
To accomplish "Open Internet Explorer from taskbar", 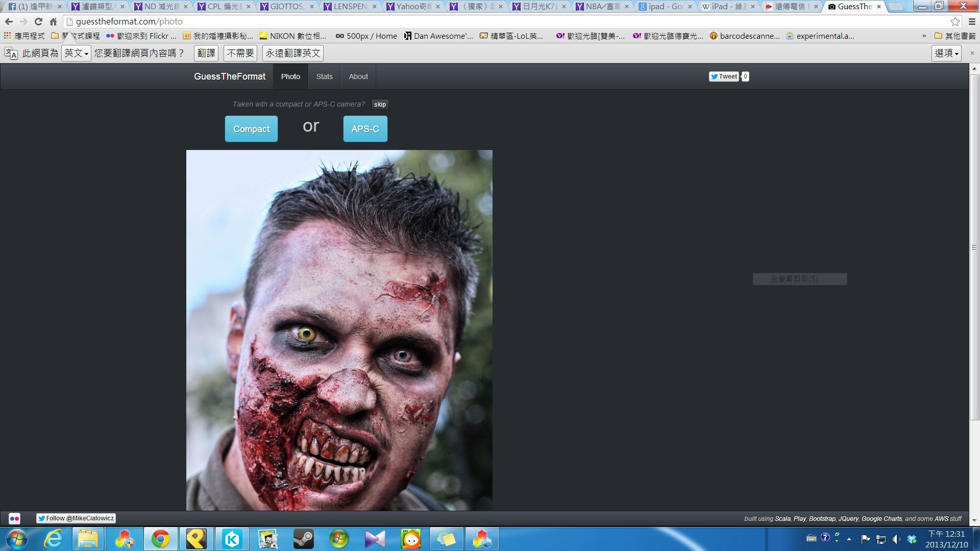I will click(x=53, y=539).
